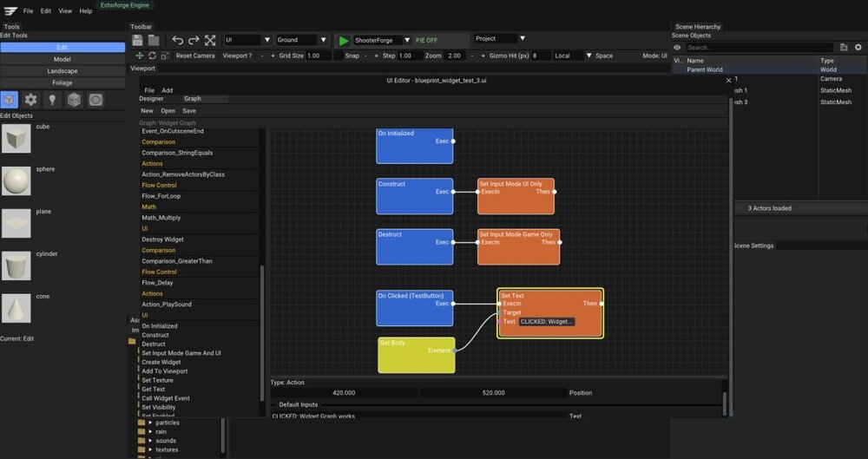The width and height of the screenshot is (868, 459).
Task: Expand the sounds folder
Action: [150, 441]
